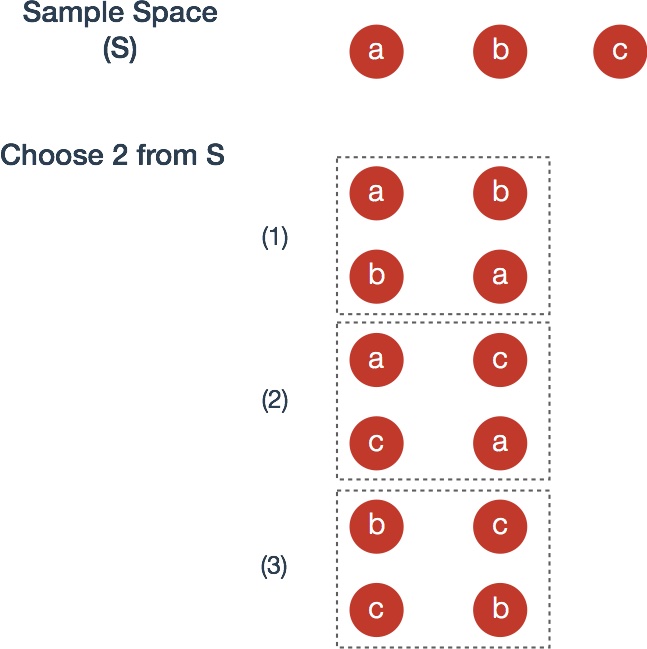The height and width of the screenshot is (649, 647).
Task: Pick bottom-left 'c' circle in group (3)
Action: coord(376,610)
